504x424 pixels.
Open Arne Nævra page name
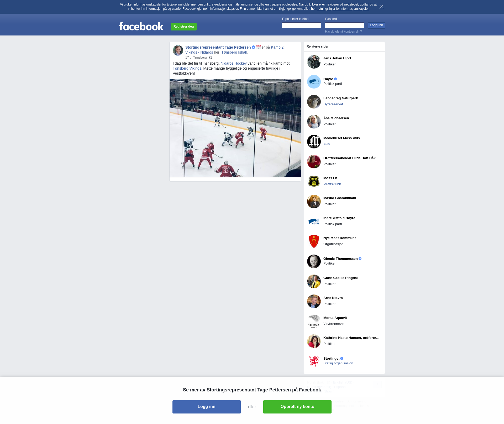pos(333,298)
